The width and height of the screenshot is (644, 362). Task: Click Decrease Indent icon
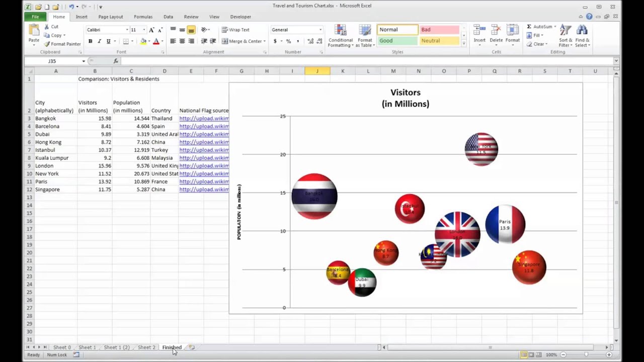[204, 41]
